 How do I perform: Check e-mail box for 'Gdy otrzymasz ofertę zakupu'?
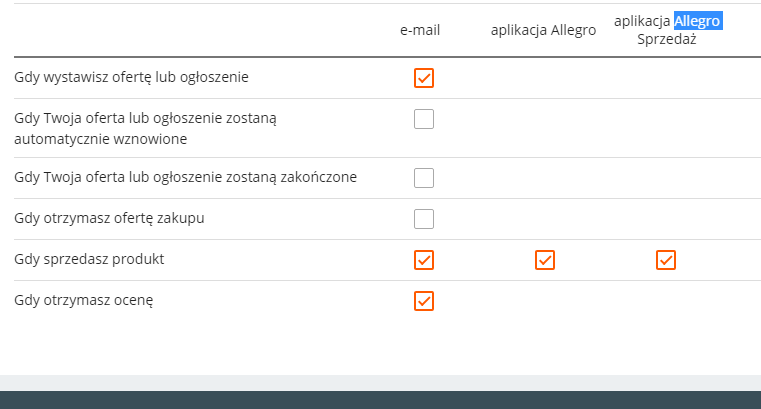[424, 219]
